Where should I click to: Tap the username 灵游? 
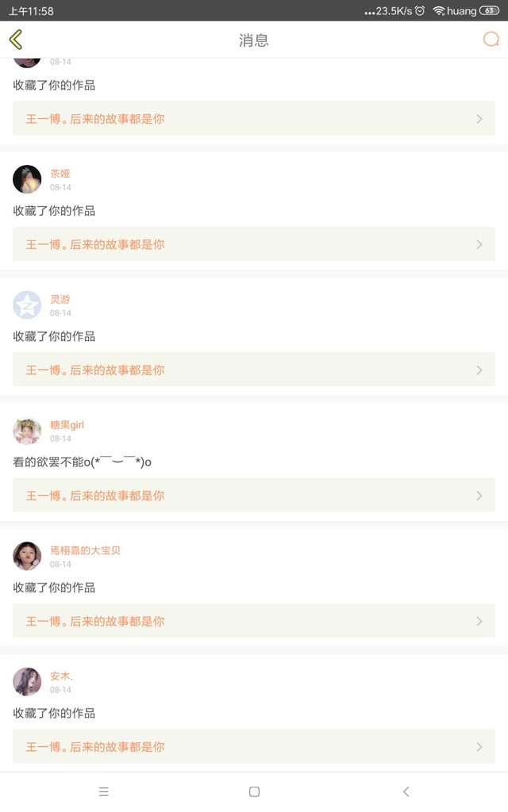pos(60,299)
